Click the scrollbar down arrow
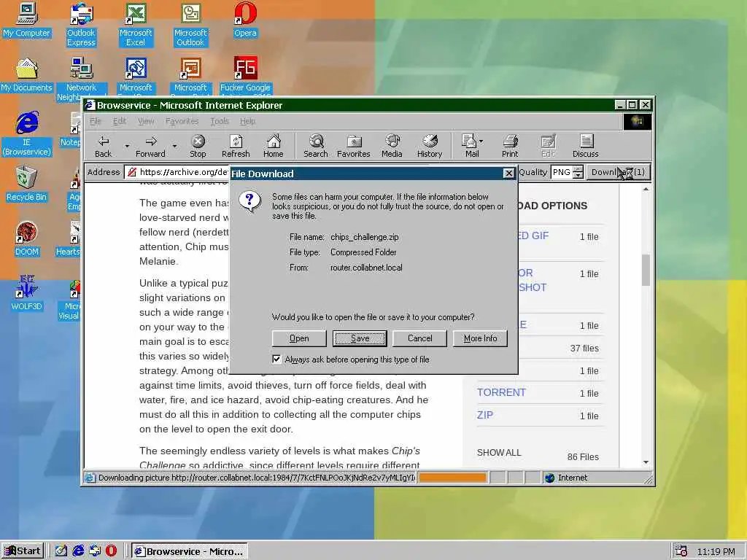 click(x=646, y=462)
